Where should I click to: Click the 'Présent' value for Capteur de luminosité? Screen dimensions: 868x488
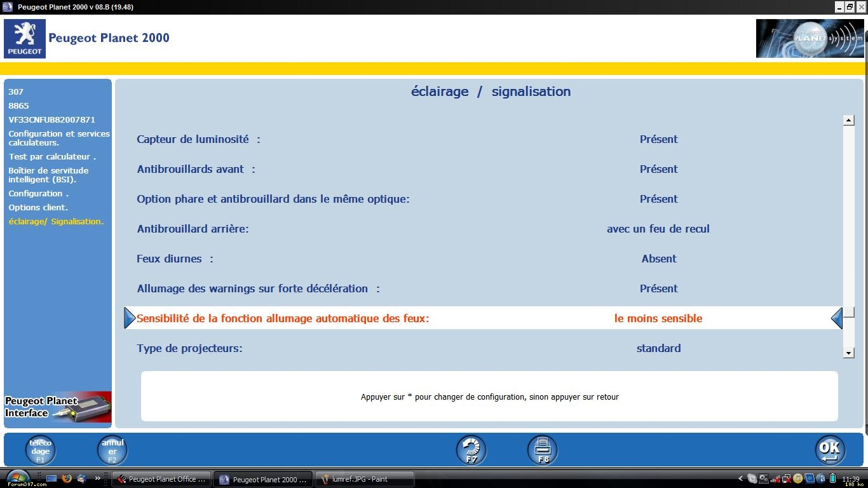click(659, 139)
